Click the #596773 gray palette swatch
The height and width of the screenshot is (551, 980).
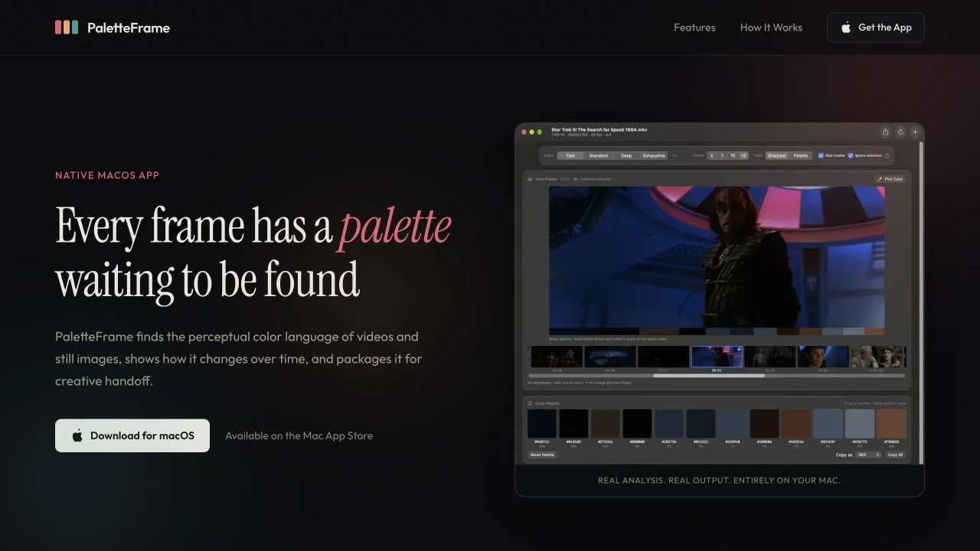pyautogui.click(x=859, y=423)
